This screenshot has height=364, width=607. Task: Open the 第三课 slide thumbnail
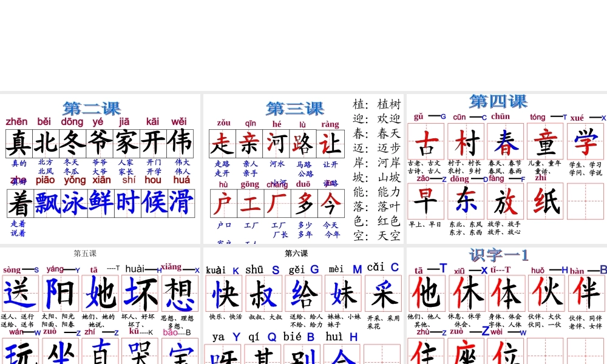(x=303, y=169)
